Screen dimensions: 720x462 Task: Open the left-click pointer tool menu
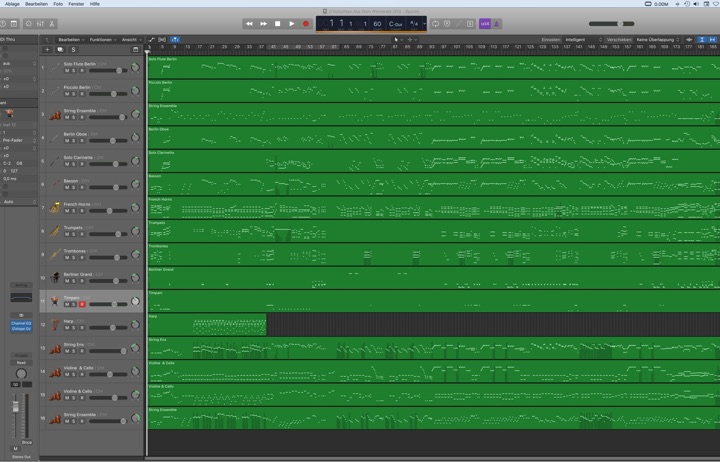[x=398, y=39]
